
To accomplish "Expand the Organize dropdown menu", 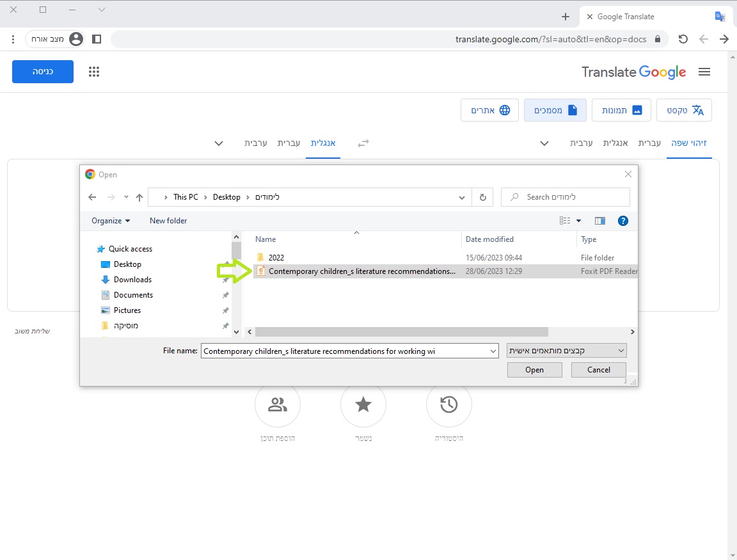I will [x=111, y=221].
